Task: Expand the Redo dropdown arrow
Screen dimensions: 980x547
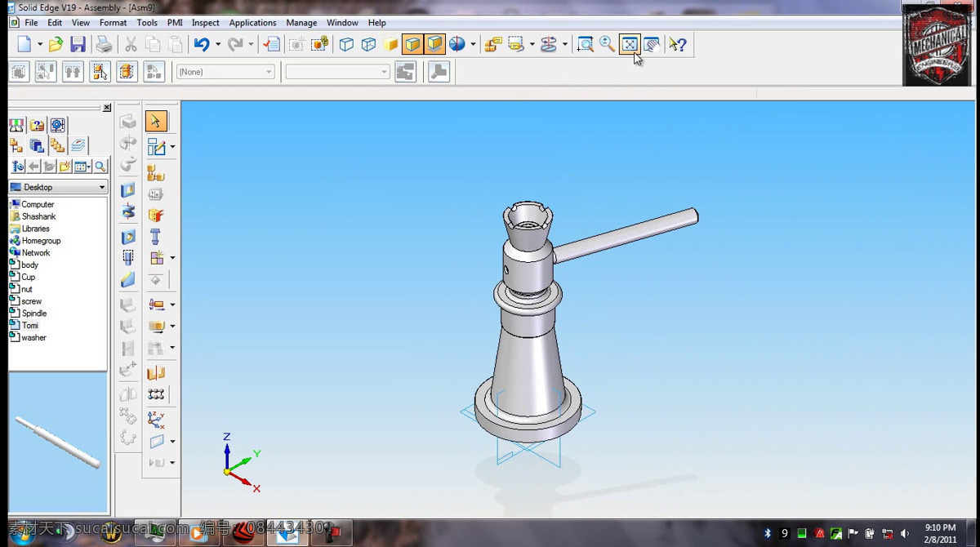Action: click(x=251, y=44)
